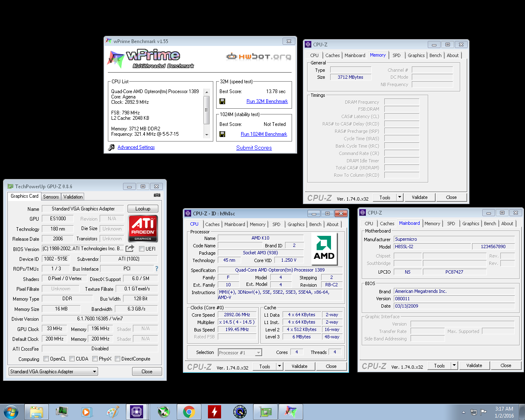Viewport: 525px width, 420px height.
Task: Click Tools button in CPU-Z Mainboard window
Action: point(439,365)
